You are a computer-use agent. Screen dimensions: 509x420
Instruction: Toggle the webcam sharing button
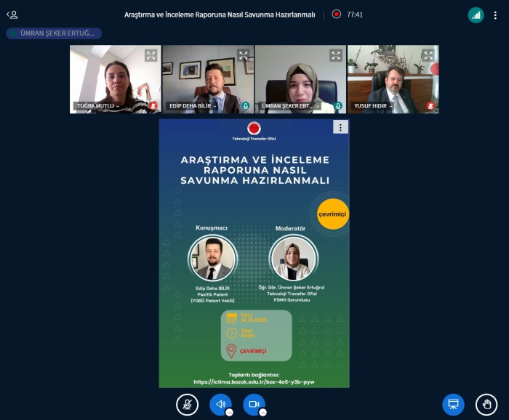(x=254, y=404)
